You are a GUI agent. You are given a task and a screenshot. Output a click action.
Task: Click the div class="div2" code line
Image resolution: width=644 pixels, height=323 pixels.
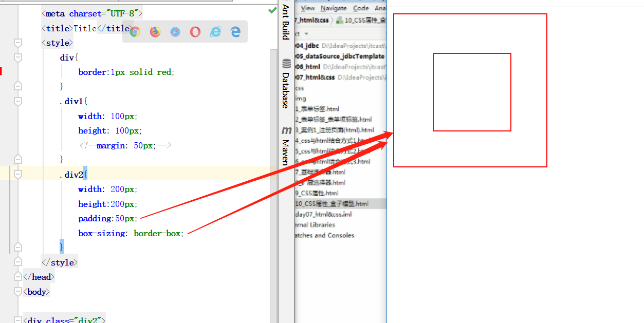(64, 320)
